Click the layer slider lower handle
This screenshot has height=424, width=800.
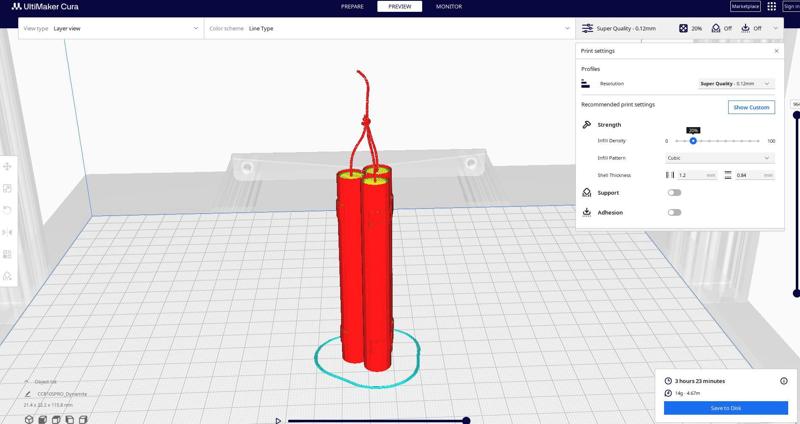[x=796, y=293]
